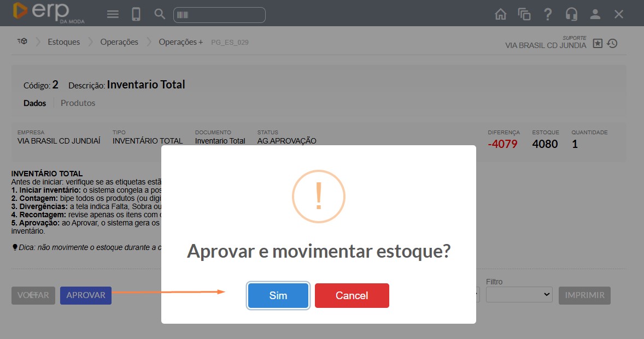
Task: Select the Dados tab
Action: pyautogui.click(x=35, y=103)
